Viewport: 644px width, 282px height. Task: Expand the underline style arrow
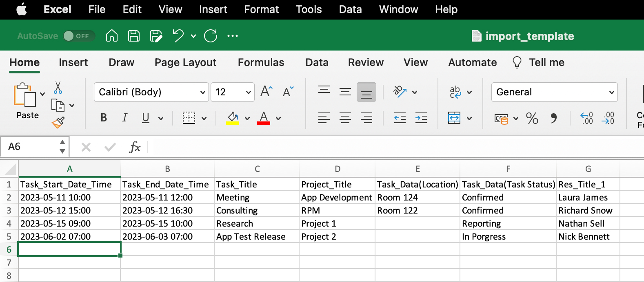coord(161,119)
